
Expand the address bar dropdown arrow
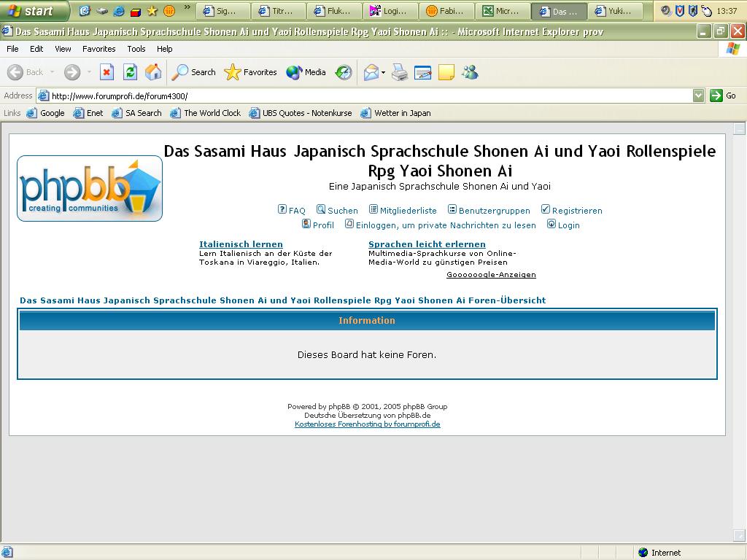[x=698, y=96]
